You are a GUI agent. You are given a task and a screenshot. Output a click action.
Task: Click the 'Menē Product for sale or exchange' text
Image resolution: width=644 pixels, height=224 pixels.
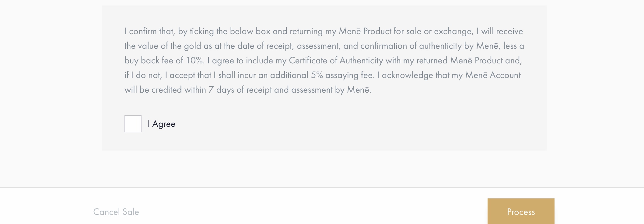[x=405, y=31]
